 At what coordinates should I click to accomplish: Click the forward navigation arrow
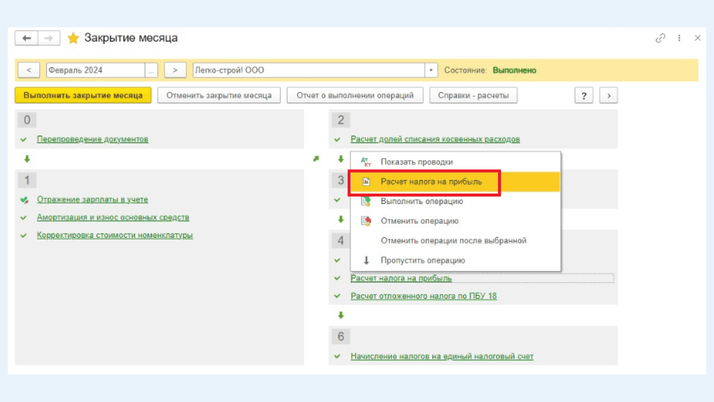click(48, 38)
